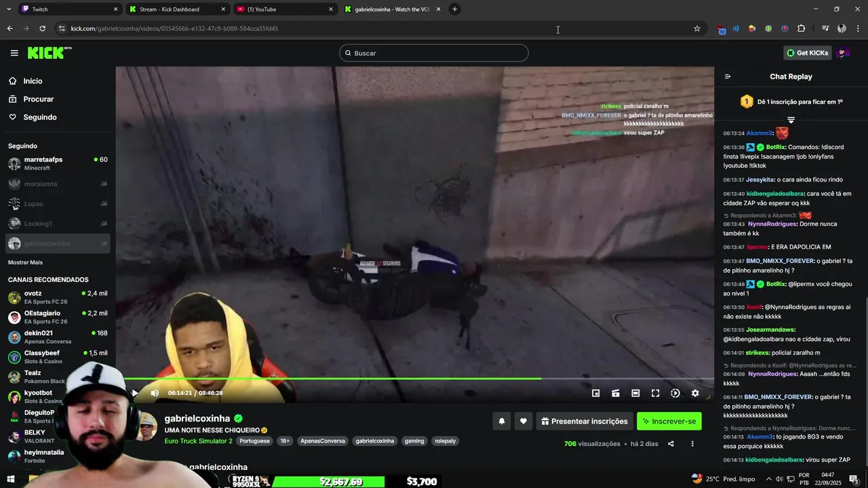Viewport: 868px width, 488px height.
Task: Select the 18+ tag
Action: [x=285, y=441]
